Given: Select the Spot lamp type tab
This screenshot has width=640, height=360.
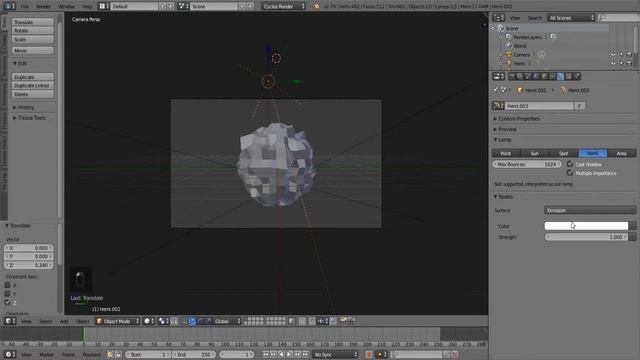Looking at the screenshot, I should (564, 153).
